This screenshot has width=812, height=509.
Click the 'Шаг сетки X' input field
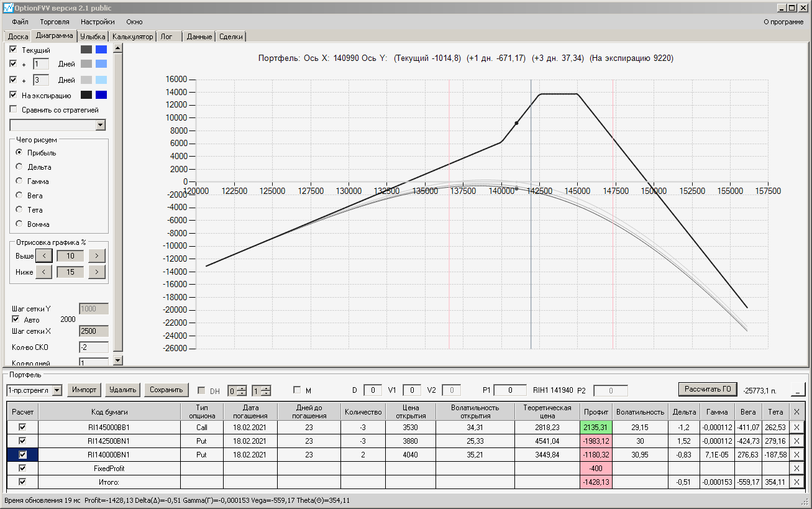tap(94, 331)
